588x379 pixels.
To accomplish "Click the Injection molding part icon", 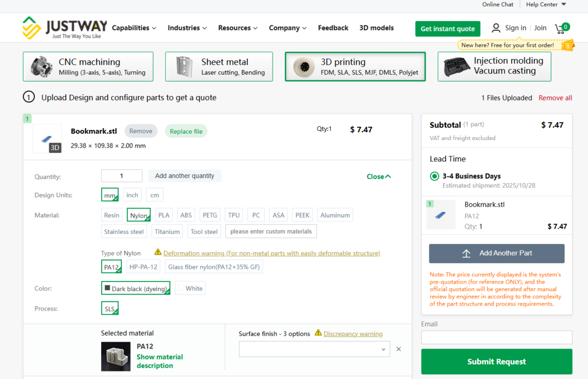I will click(x=457, y=67).
